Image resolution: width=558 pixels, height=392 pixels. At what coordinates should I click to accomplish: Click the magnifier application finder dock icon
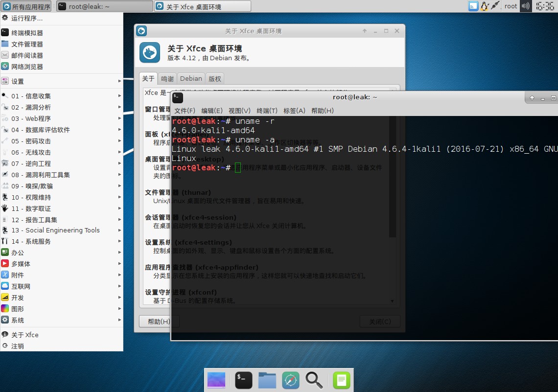pos(314,380)
